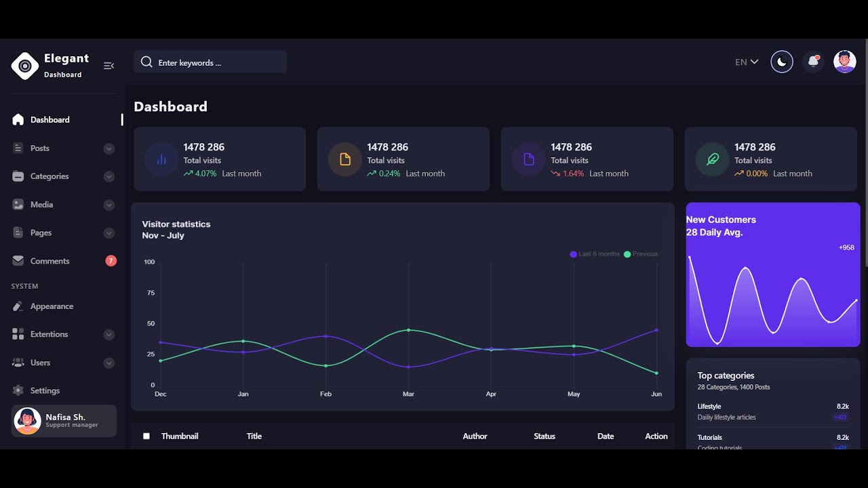Click the Settings gear icon in sidebar

tap(18, 390)
